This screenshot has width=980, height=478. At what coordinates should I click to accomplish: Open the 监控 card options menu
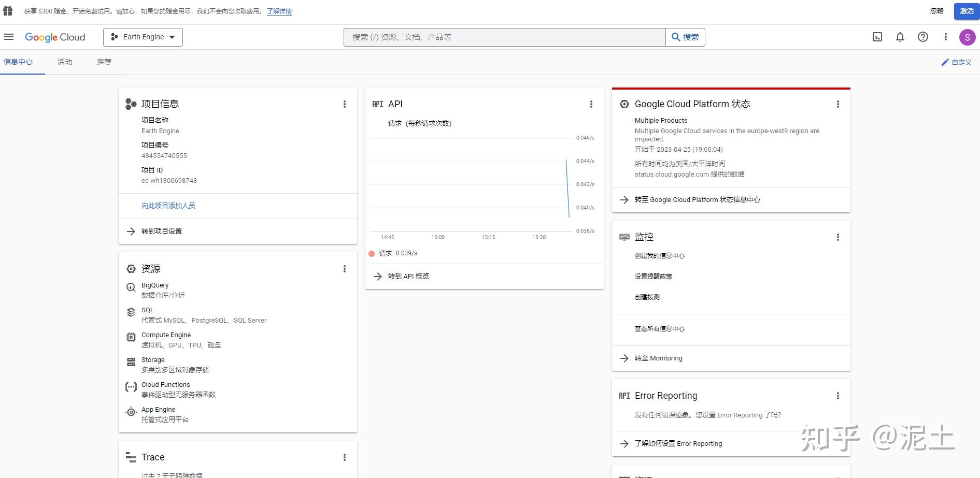[x=838, y=237]
